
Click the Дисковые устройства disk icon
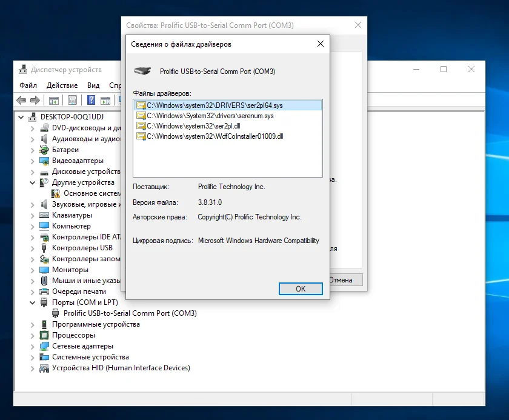[x=44, y=172]
